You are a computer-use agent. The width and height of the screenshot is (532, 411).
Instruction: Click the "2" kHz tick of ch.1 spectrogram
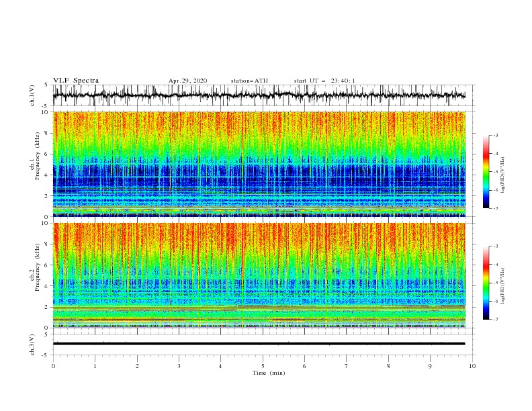click(x=47, y=196)
